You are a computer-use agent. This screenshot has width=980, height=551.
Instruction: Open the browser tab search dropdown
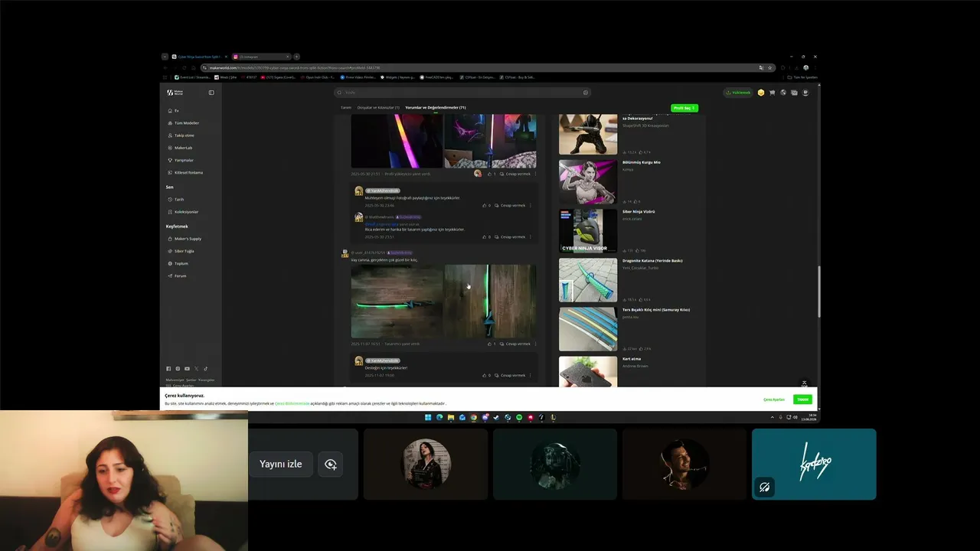coord(165,57)
